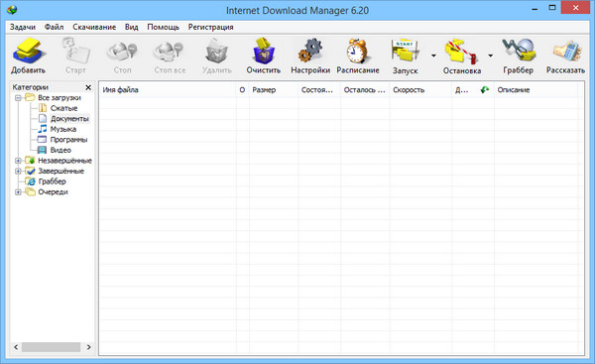Click the Удалить delete toolbar icon
595x364 pixels.
click(x=216, y=52)
